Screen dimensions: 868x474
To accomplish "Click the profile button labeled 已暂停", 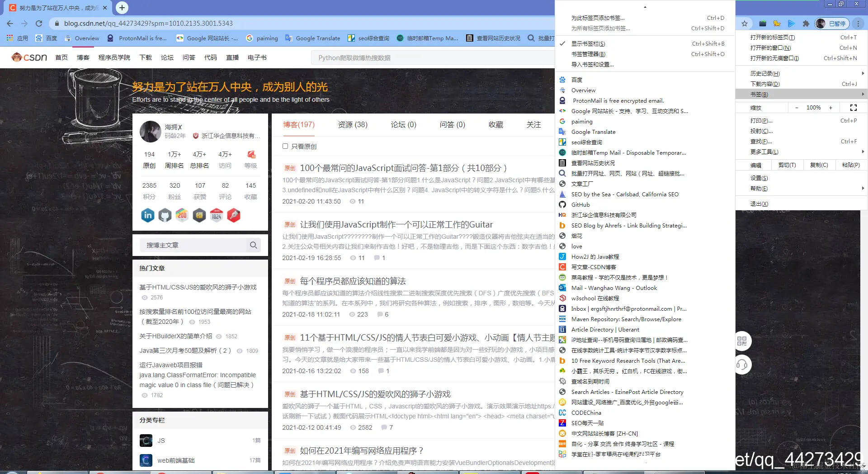I will pos(832,24).
